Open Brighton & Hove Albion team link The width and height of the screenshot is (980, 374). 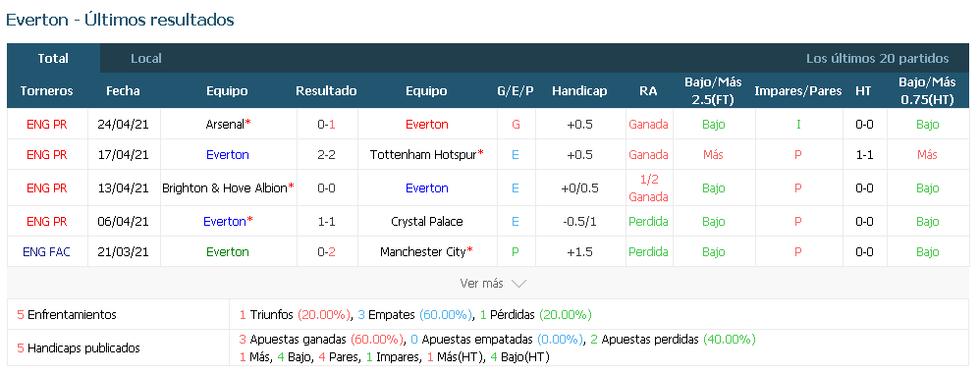(x=224, y=187)
